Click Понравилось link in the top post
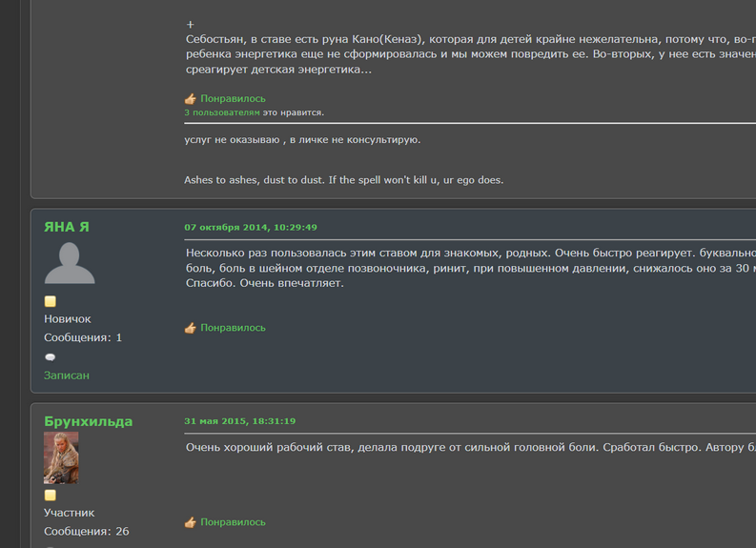Screen dimensions: 756x548 click(x=233, y=98)
